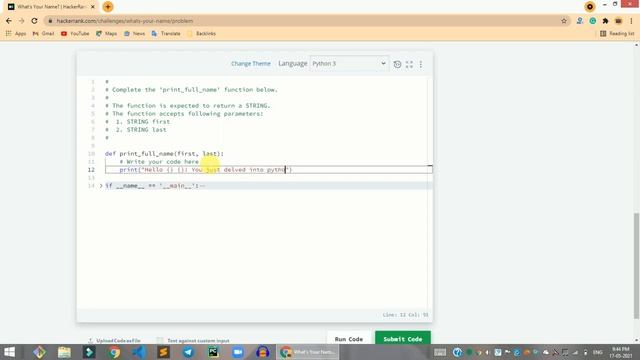Open the Gmail bookmark

43,33
